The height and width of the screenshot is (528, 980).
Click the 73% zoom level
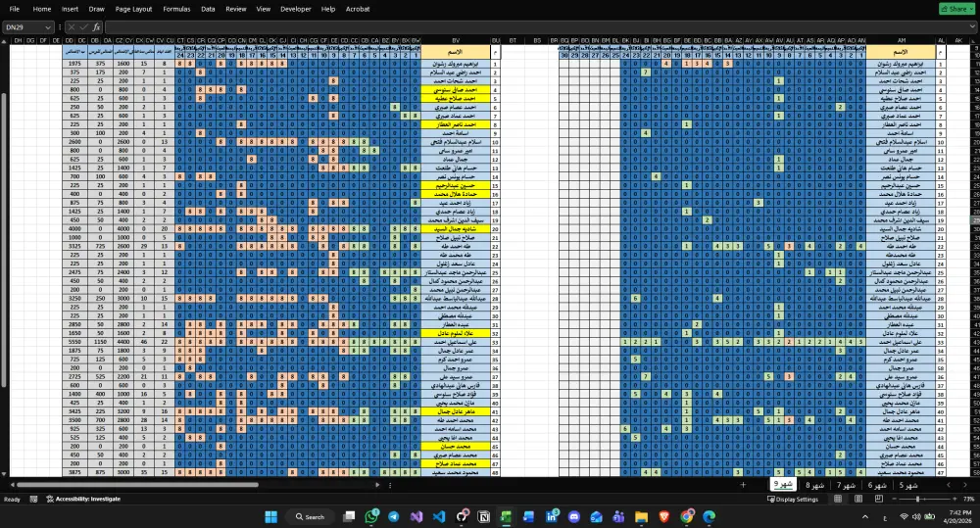pos(969,499)
